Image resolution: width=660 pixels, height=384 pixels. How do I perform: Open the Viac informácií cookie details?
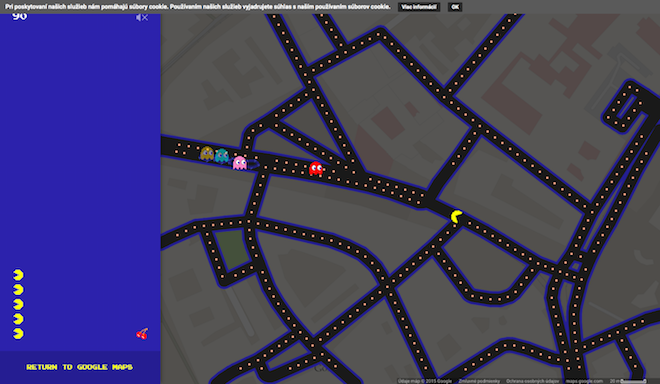tap(419, 7)
